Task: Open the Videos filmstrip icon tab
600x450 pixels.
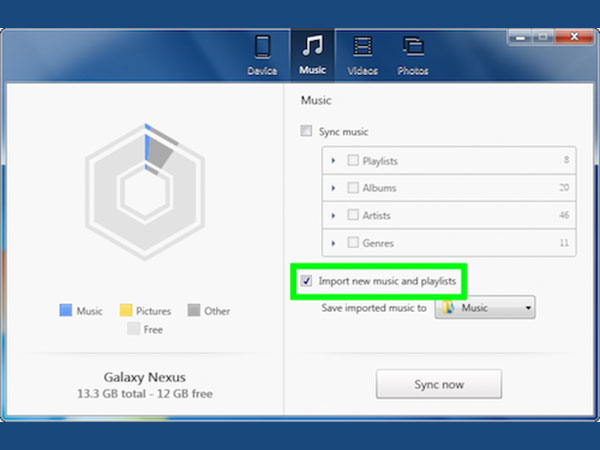Action: point(362,48)
